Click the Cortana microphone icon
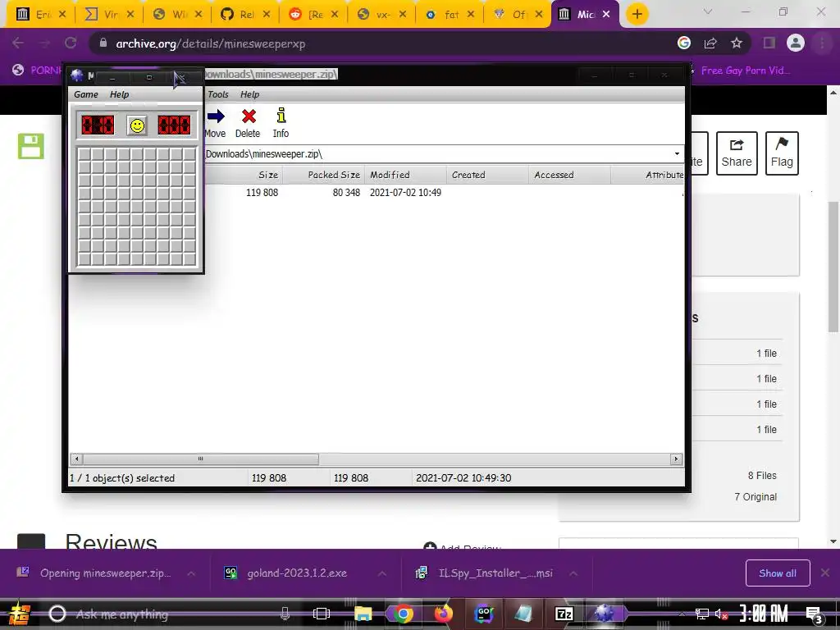Screen dimensions: 840x630 pos(285,614)
